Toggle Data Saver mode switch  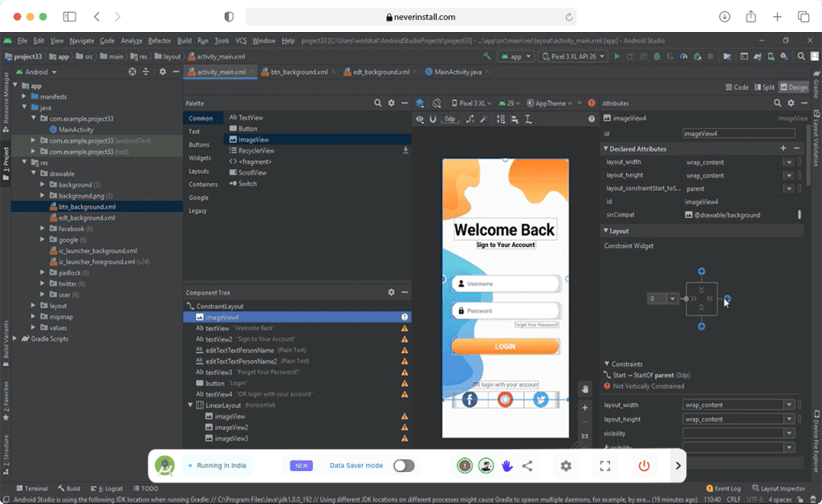pyautogui.click(x=404, y=465)
